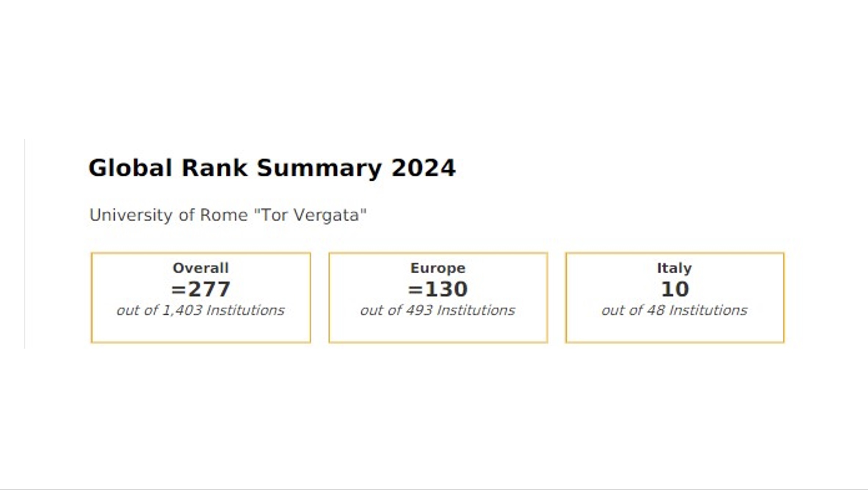Click the "Europe" rank card label

(x=438, y=268)
